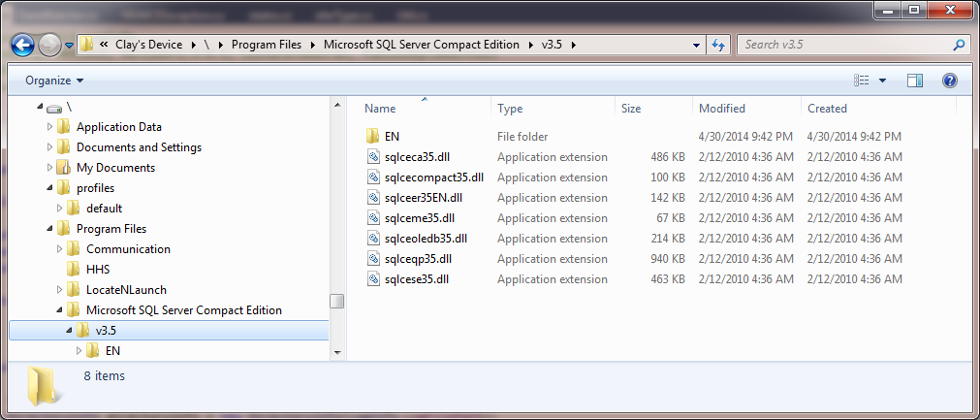The height and width of the screenshot is (420, 980).
Task: Sort by the Modified column header
Action: [x=722, y=109]
